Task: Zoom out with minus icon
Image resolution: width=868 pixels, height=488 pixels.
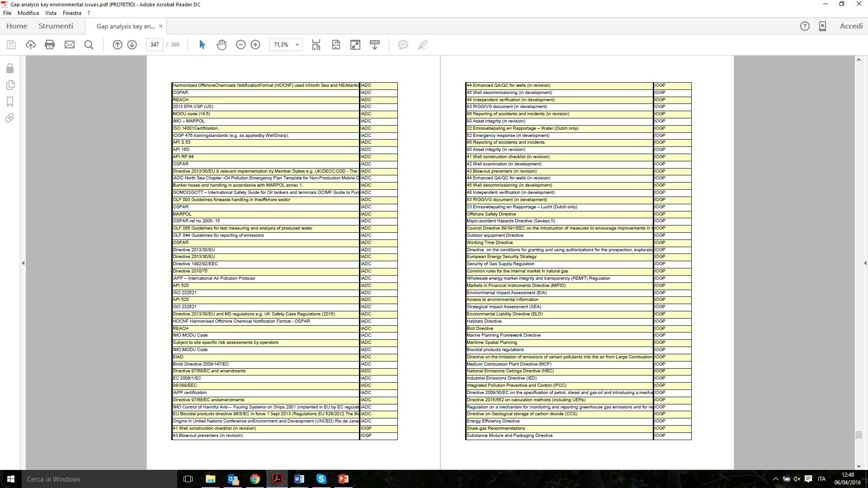Action: (241, 45)
